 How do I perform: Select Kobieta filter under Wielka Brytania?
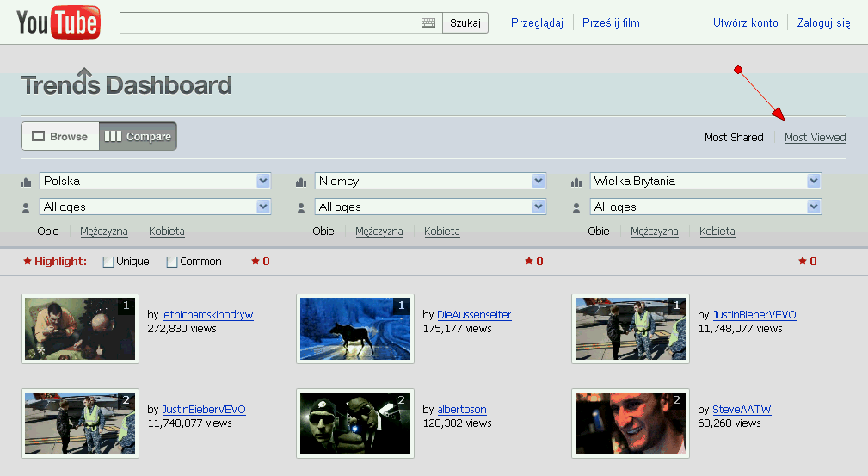click(x=717, y=232)
